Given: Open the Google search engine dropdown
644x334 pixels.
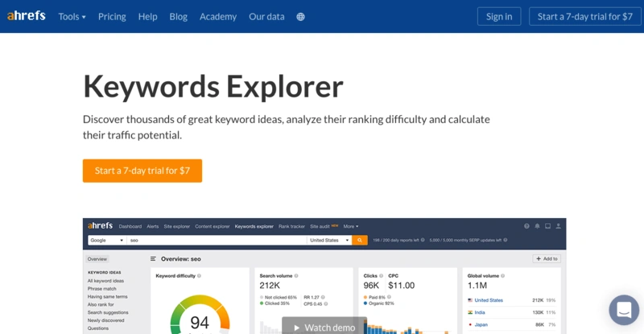Looking at the screenshot, I should pos(107,240).
